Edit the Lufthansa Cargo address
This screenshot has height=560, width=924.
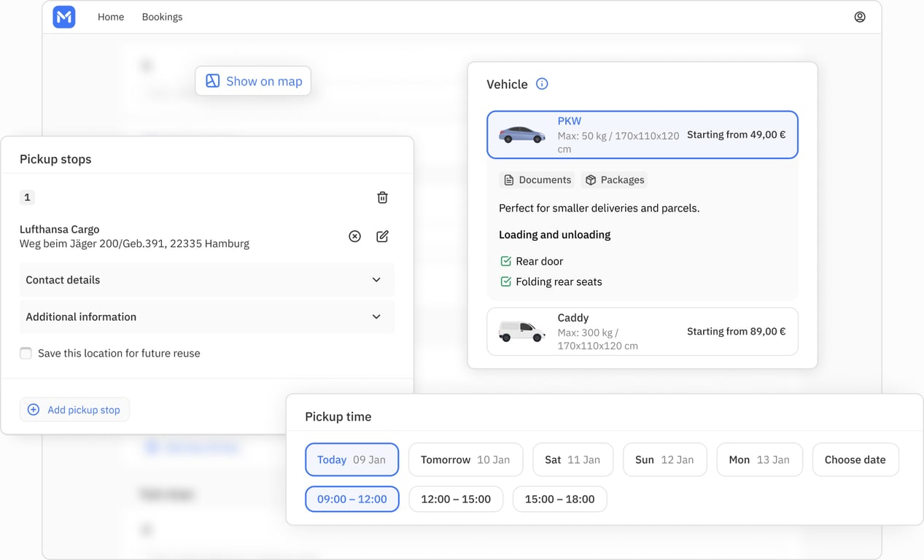tap(382, 236)
